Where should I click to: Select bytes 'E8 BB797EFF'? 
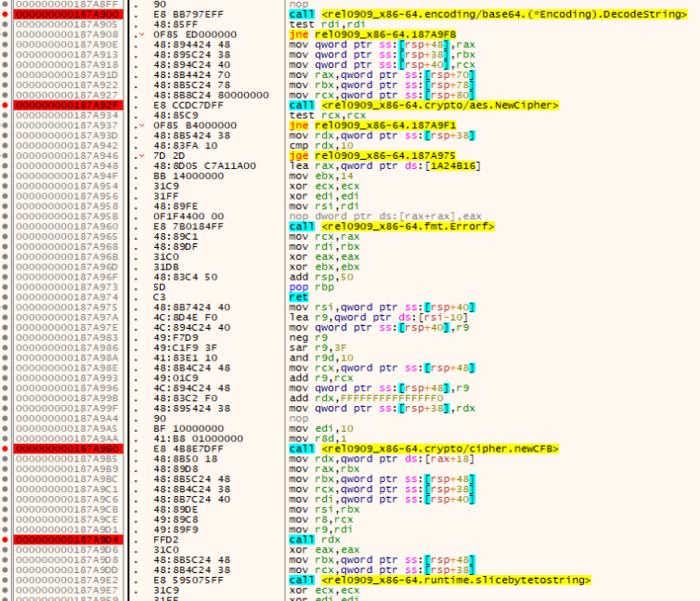pos(188,14)
